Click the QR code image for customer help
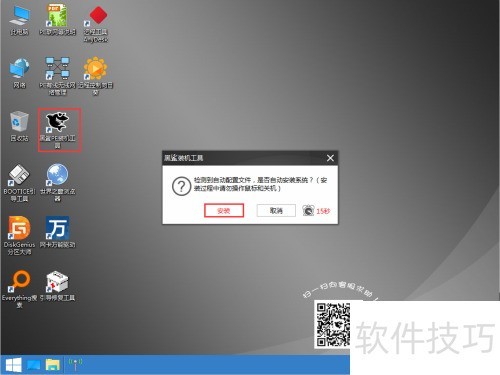The height and width of the screenshot is (375, 500). click(333, 324)
